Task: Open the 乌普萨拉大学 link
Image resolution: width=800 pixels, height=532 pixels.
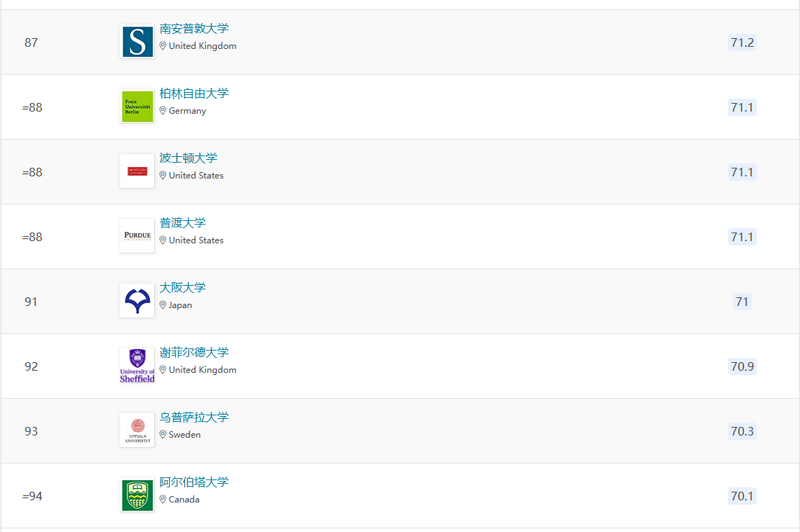Action: click(194, 418)
